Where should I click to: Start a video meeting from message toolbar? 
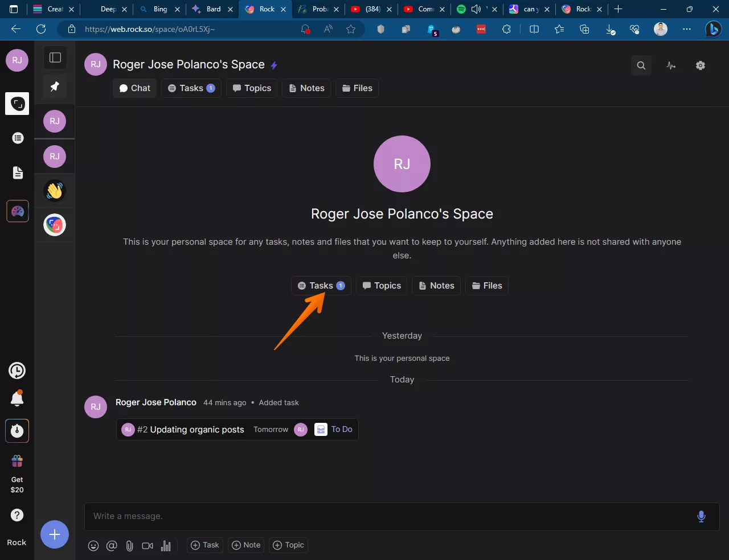click(x=148, y=546)
